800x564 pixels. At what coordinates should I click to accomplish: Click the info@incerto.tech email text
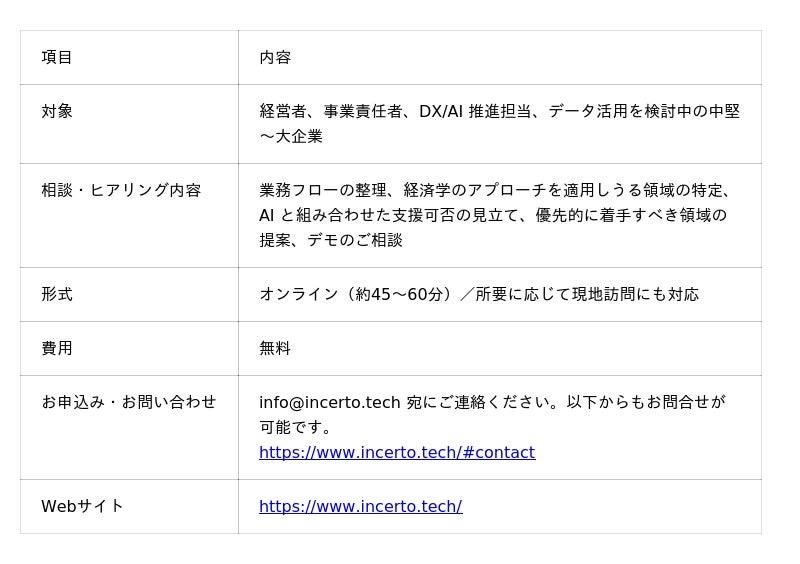pos(330,402)
